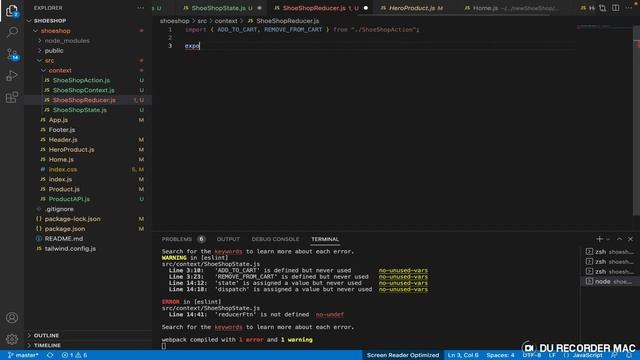Open Explorer views and more actions menu
The width and height of the screenshot is (640, 360).
click(140, 8)
